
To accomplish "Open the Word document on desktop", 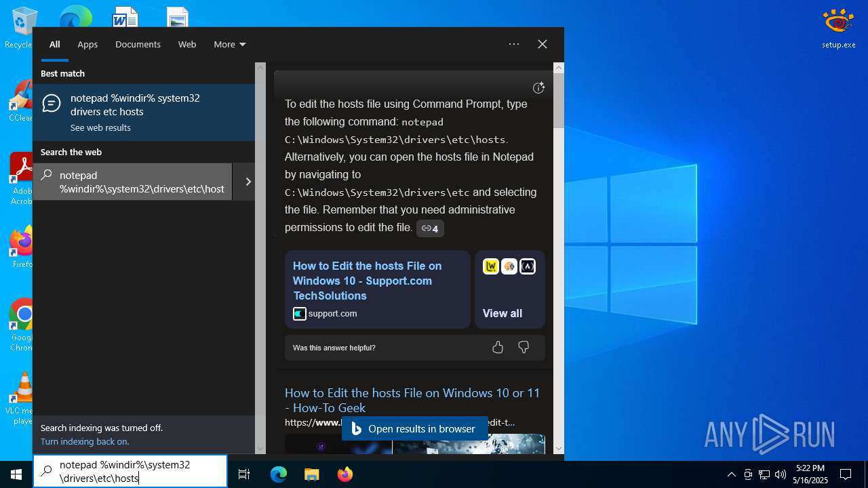I will 125,17.
